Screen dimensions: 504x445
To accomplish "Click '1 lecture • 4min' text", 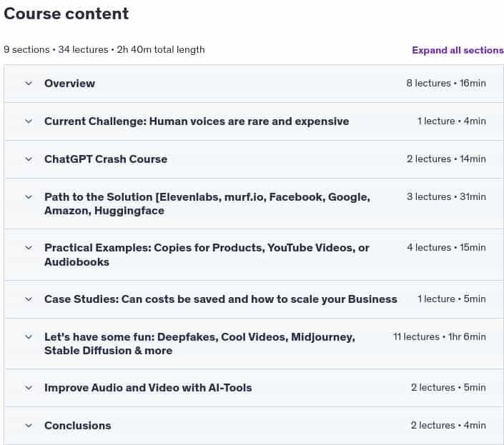I will pos(451,121).
